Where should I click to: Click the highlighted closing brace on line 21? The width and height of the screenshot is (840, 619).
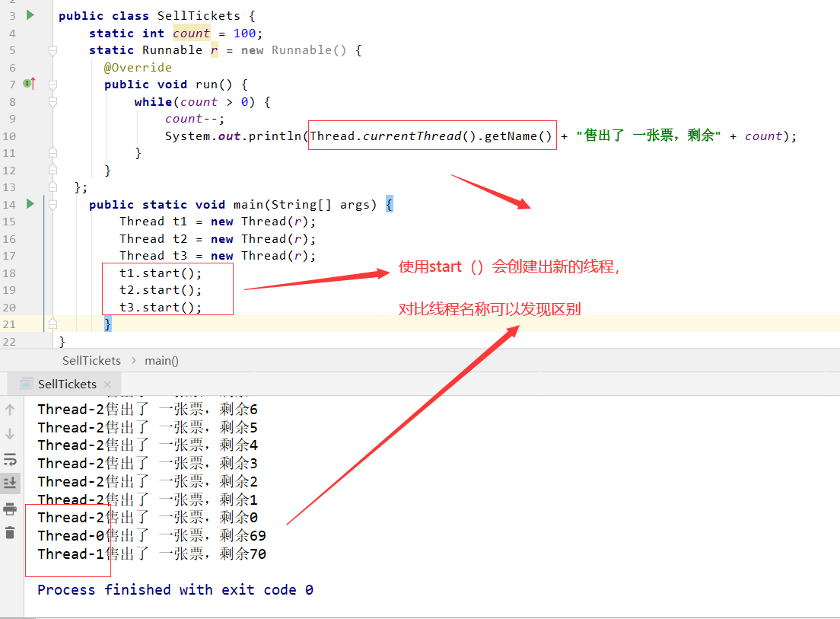[108, 324]
